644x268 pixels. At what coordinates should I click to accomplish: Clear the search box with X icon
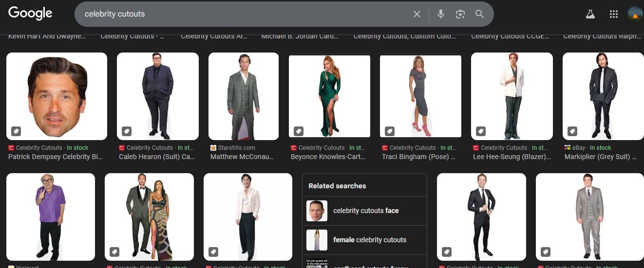(x=417, y=14)
